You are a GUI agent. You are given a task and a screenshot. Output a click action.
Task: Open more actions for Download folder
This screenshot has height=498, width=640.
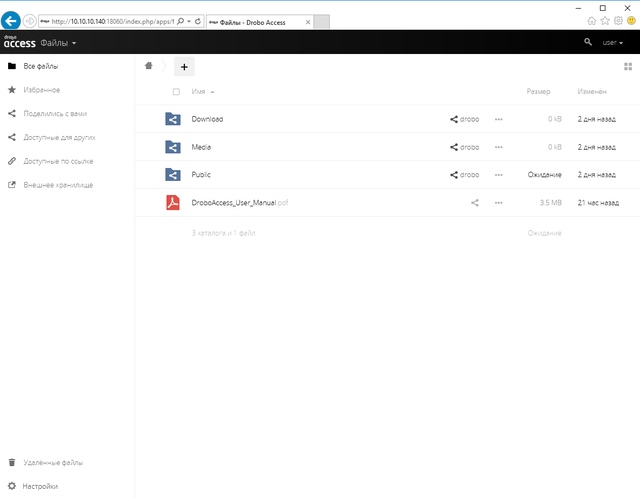498,119
